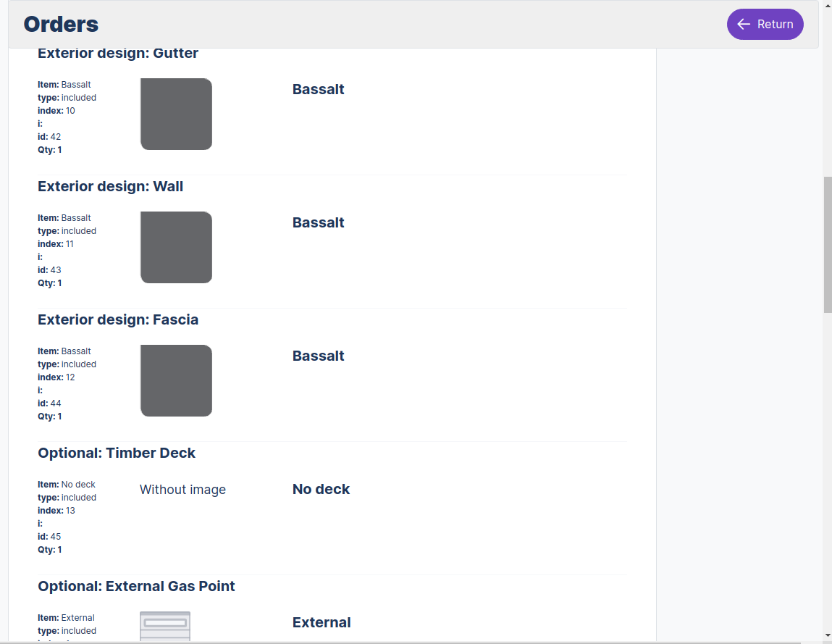
Task: Click the bold "External" item title
Action: 322,622
